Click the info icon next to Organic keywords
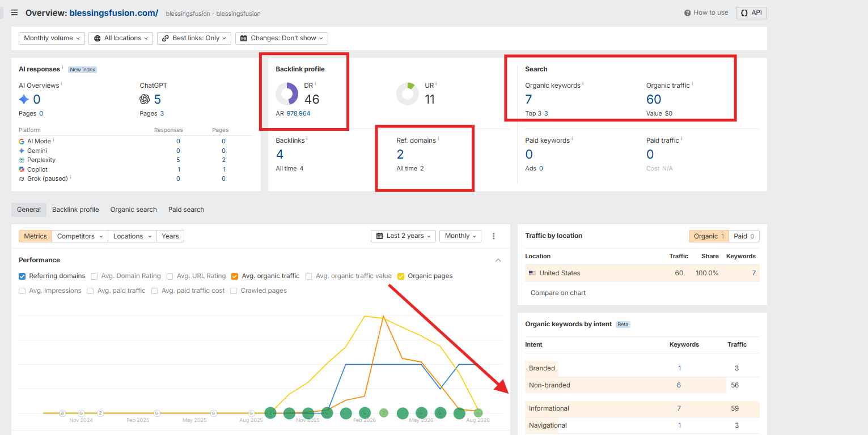The image size is (868, 435). pyautogui.click(x=583, y=84)
